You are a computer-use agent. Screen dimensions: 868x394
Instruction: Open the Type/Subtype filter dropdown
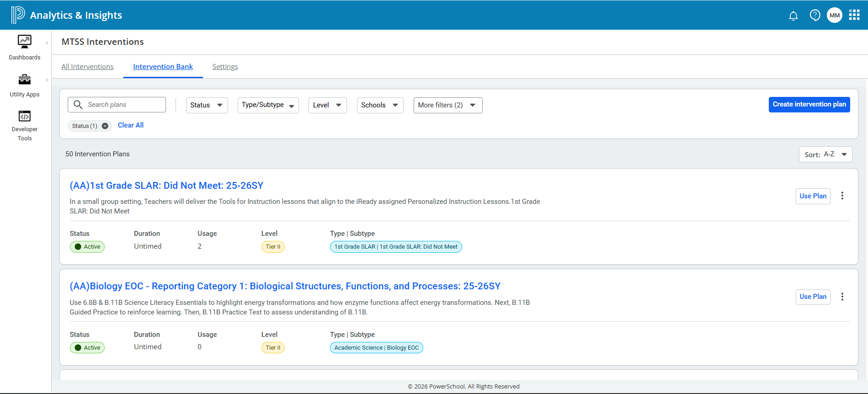tap(268, 105)
